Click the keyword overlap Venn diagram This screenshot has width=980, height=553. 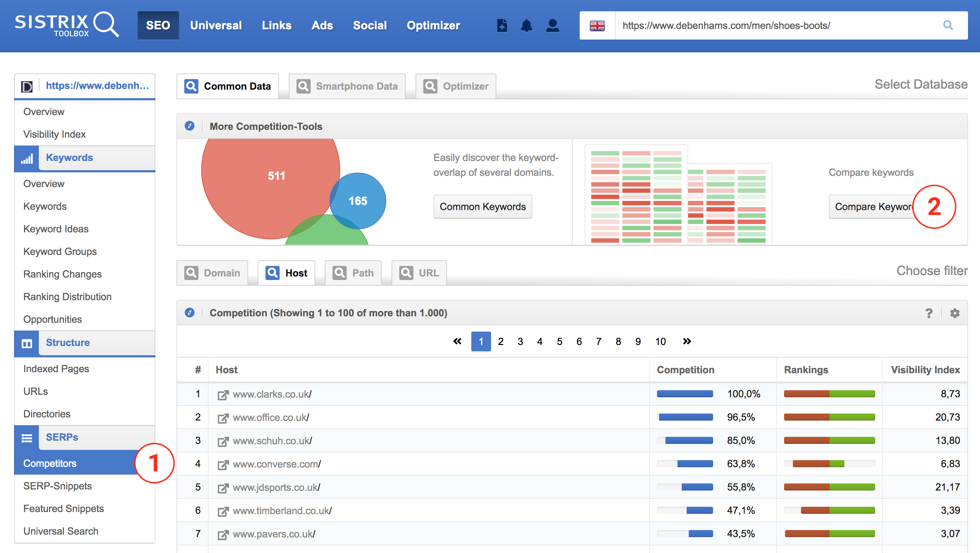pos(293,192)
